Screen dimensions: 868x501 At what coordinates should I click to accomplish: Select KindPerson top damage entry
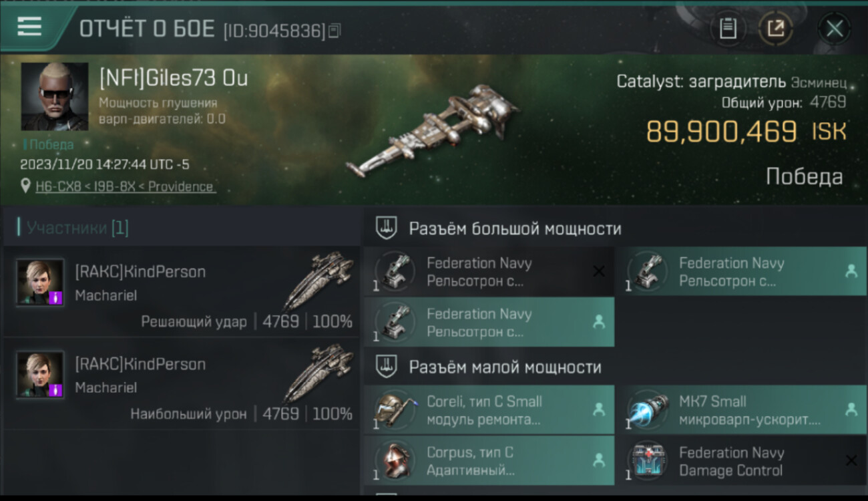182,383
